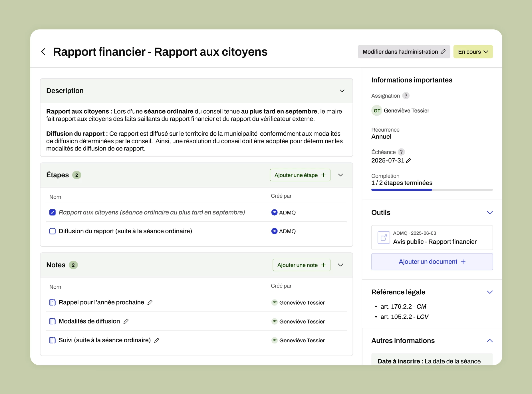532x394 pixels.
Task: Collapse the Outils panel
Action: pos(489,213)
